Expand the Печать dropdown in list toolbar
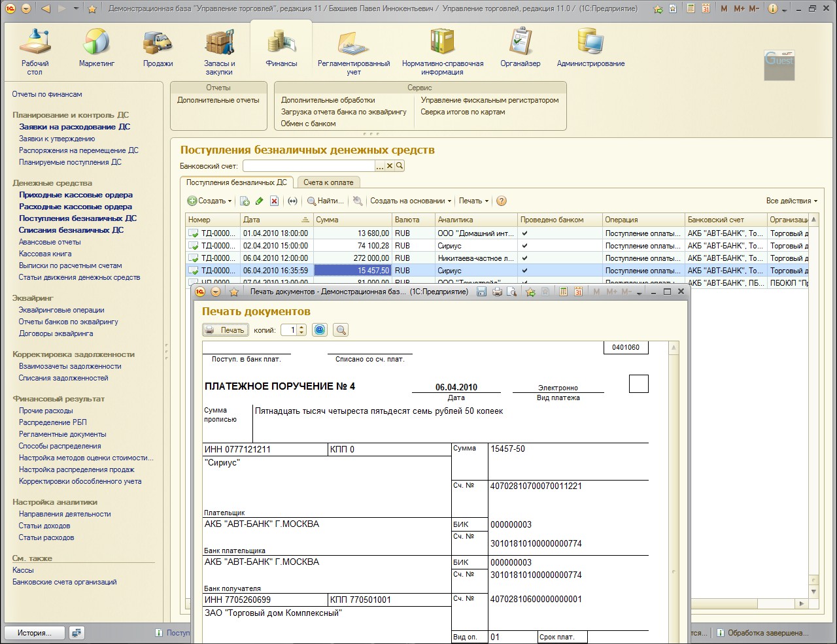 pos(473,201)
